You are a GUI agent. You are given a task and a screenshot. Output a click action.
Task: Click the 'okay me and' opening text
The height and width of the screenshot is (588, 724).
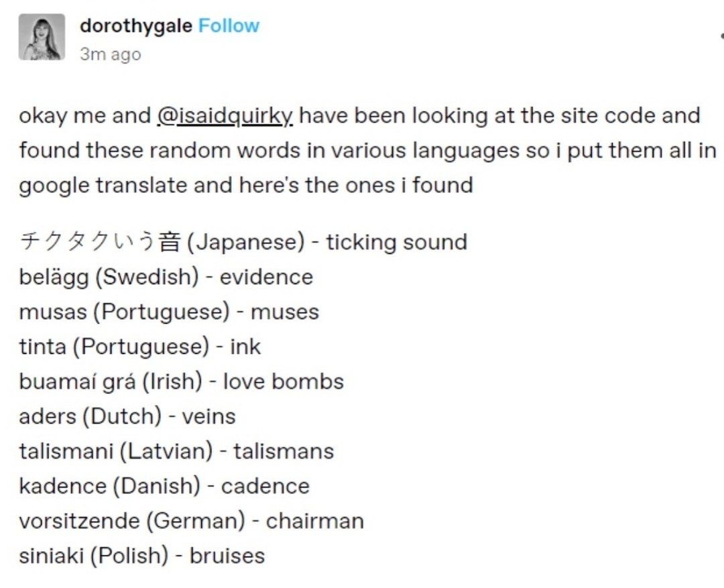coord(84,116)
